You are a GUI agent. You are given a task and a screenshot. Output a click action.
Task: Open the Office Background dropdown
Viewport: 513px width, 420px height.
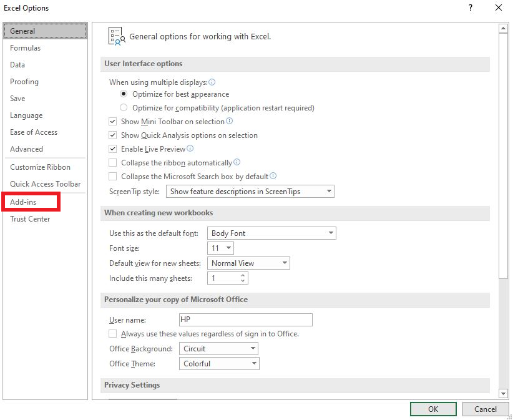(218, 349)
